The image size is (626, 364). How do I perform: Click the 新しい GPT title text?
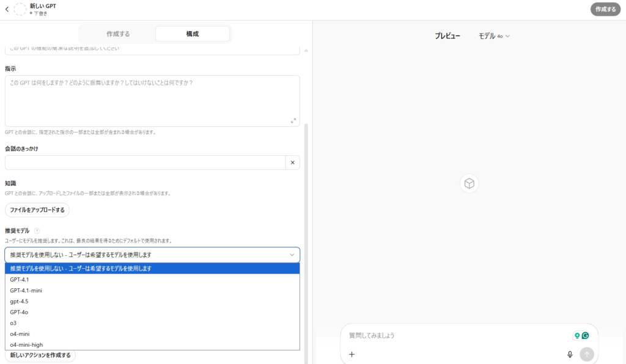pos(43,6)
